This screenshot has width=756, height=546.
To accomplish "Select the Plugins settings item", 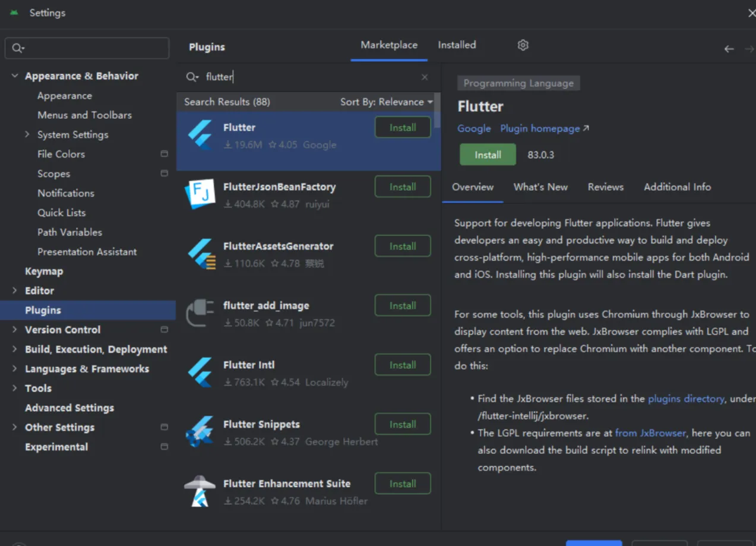I will (88, 310).
